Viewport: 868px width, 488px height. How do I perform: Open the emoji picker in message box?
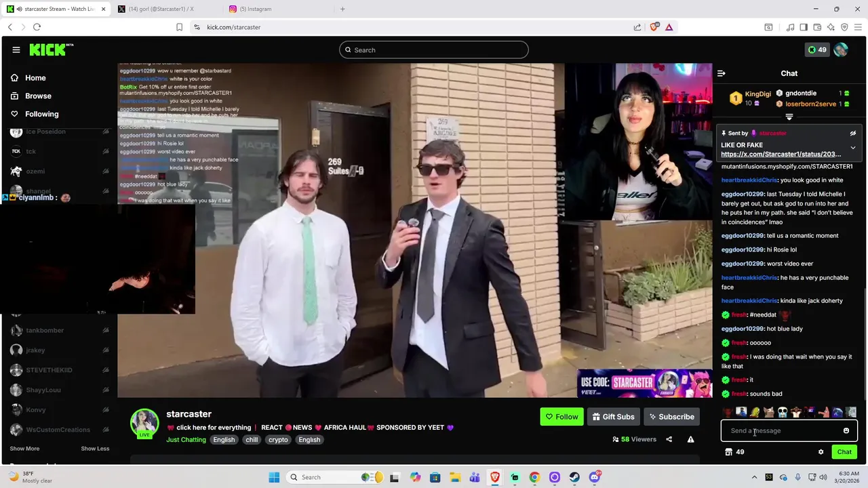tap(846, 430)
